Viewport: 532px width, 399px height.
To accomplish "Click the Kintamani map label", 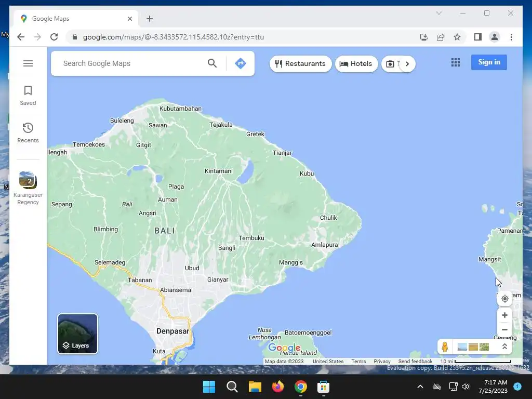I will tap(219, 171).
